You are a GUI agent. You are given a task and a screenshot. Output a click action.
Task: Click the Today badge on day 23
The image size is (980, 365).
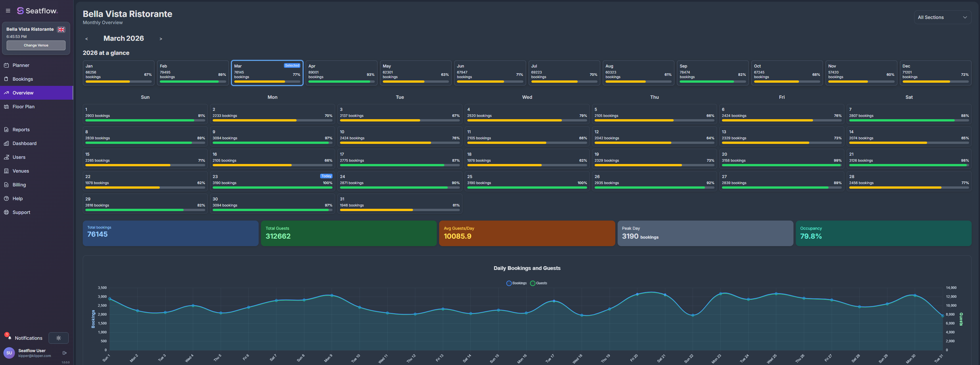326,176
